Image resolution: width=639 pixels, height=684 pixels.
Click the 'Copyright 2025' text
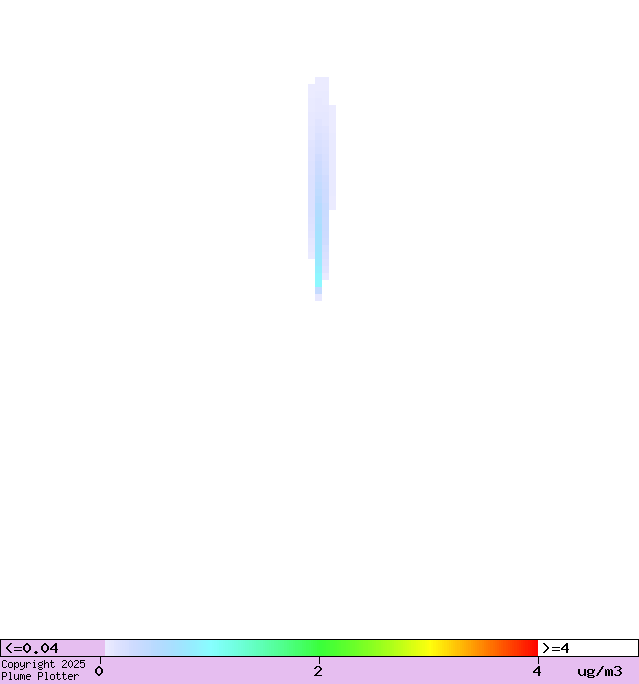point(43,664)
